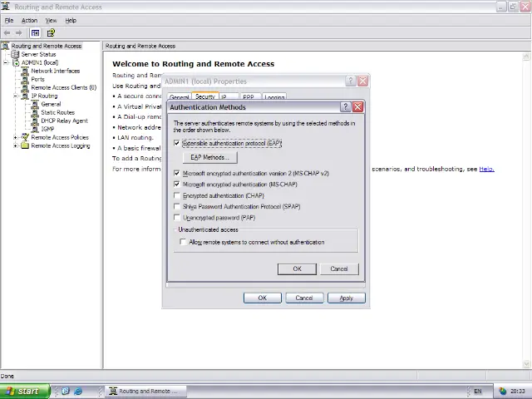
Task: Click the scroll up arrow of details pane
Action: (526, 56)
